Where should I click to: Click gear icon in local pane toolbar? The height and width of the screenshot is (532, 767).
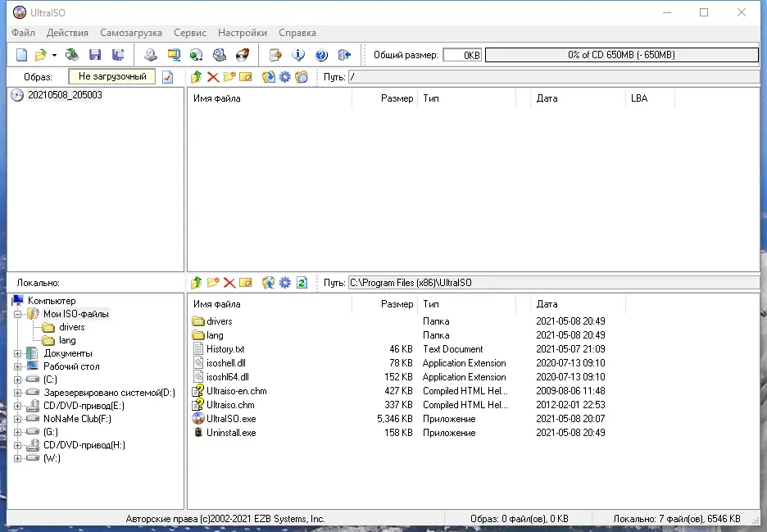[284, 283]
